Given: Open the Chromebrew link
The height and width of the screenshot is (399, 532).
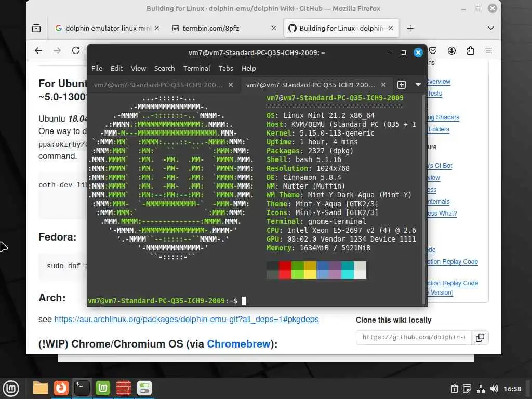Looking at the screenshot, I should tap(238, 344).
